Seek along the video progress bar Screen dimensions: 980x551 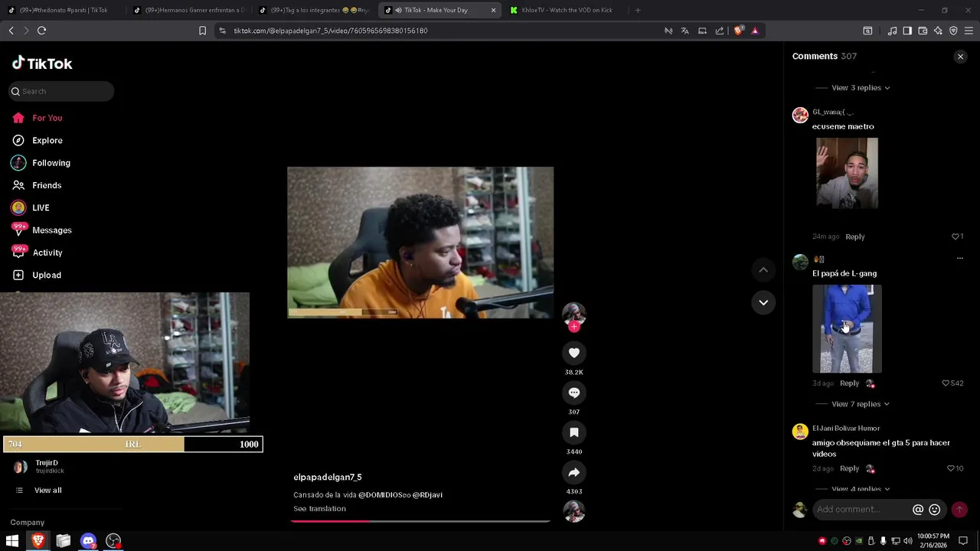[420, 521]
